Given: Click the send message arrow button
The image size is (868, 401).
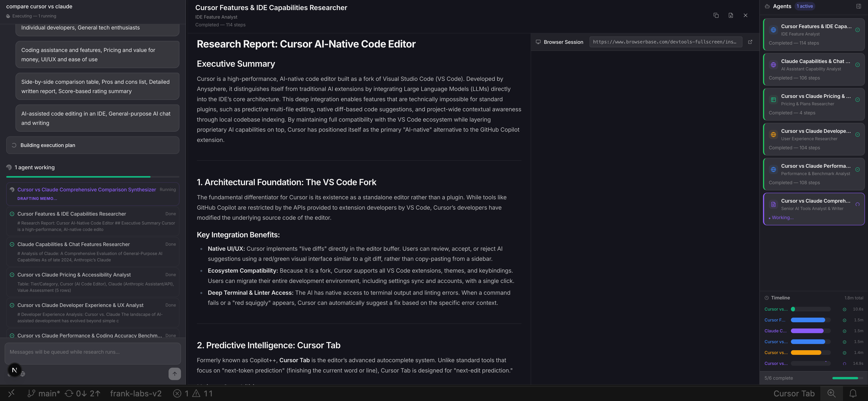Looking at the screenshot, I should click(175, 374).
